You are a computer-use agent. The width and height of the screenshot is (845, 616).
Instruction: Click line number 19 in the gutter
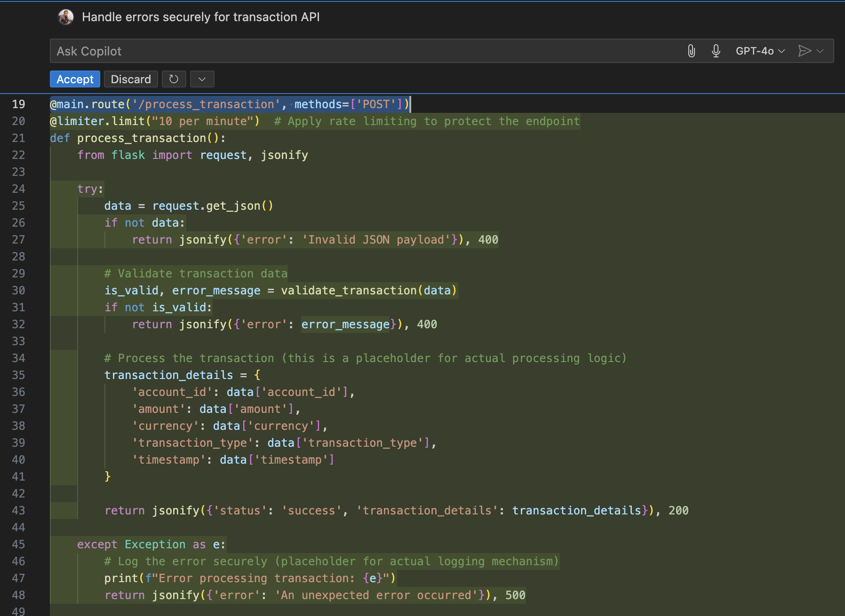click(x=19, y=104)
